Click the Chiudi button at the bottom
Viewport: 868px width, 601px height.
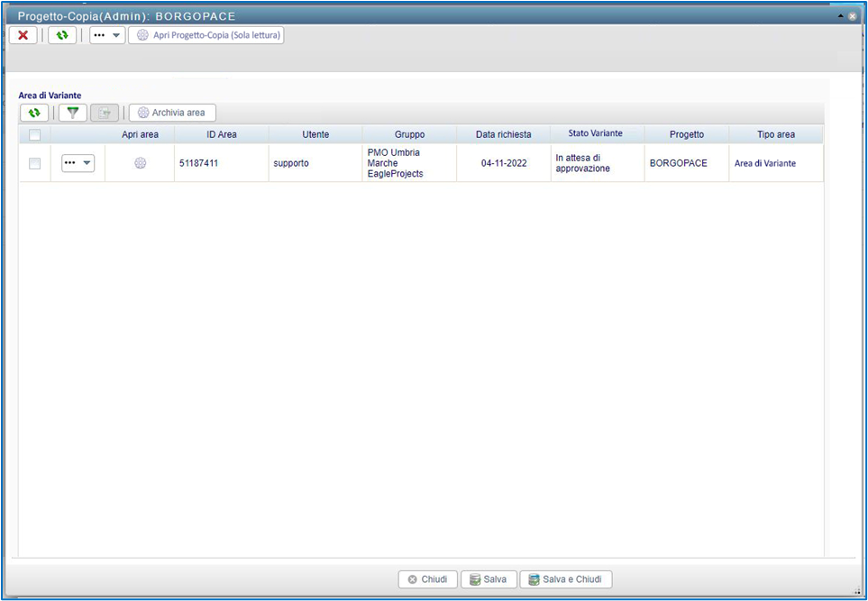(x=427, y=579)
